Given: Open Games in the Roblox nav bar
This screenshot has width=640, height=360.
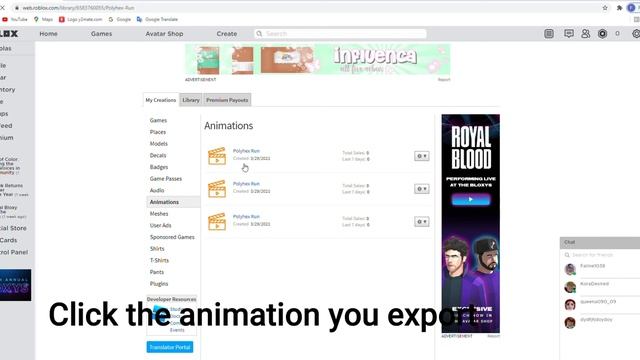Looking at the screenshot, I should click(101, 34).
